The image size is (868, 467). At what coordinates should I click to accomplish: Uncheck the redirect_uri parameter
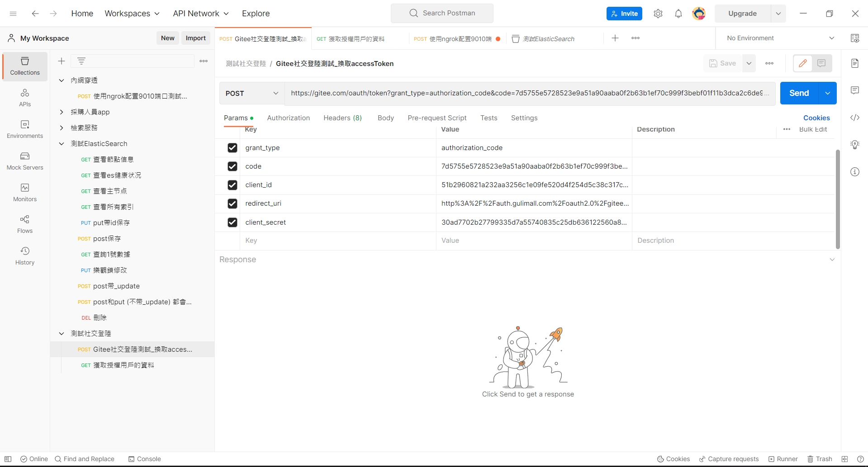point(232,203)
